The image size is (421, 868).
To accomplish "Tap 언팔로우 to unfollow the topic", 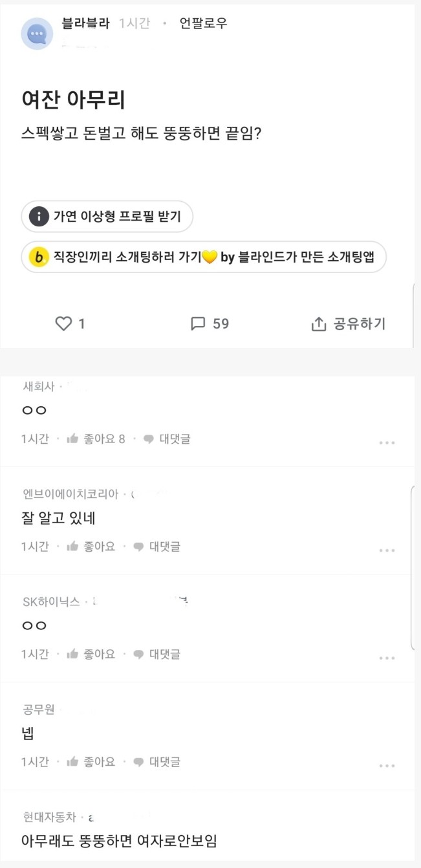I will 203,24.
